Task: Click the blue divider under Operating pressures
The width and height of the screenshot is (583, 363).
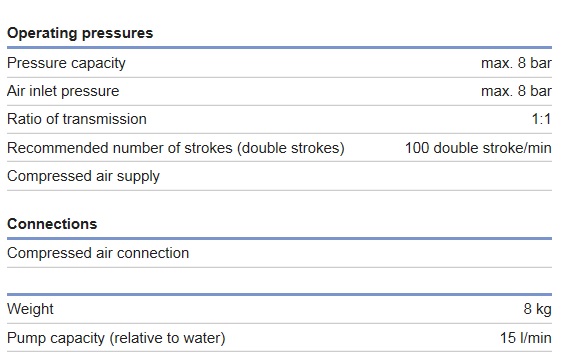Action: click(279, 48)
